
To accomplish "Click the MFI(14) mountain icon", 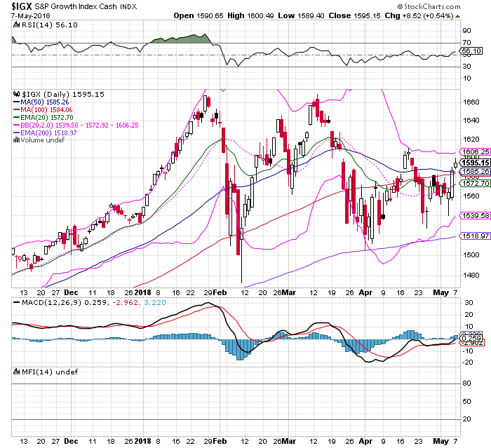I will click(16, 372).
